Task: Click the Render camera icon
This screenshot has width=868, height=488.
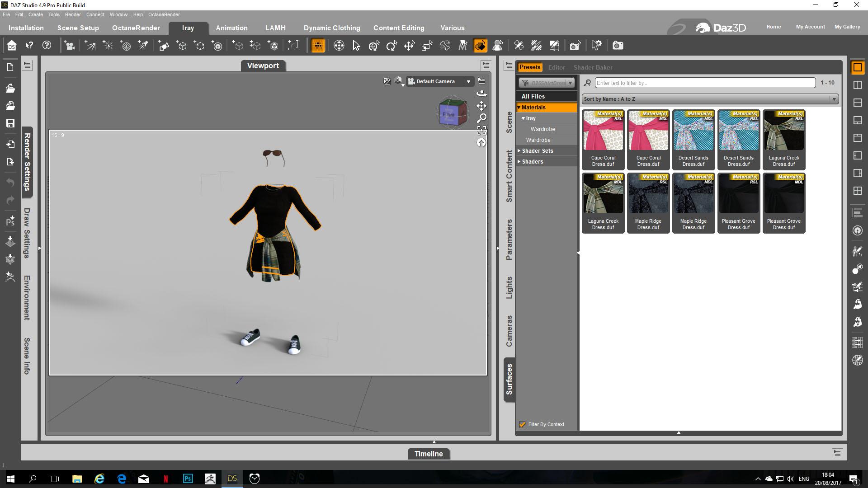Action: click(x=618, y=46)
